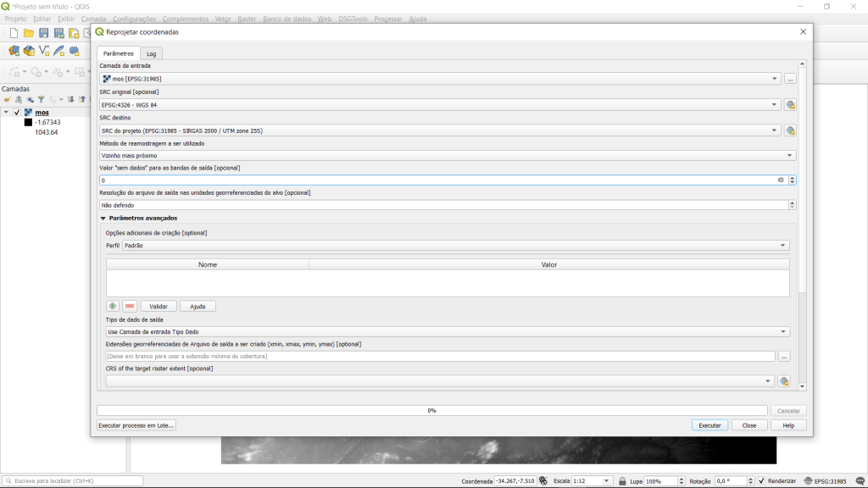Open the layer filter funnel icon

[40, 99]
